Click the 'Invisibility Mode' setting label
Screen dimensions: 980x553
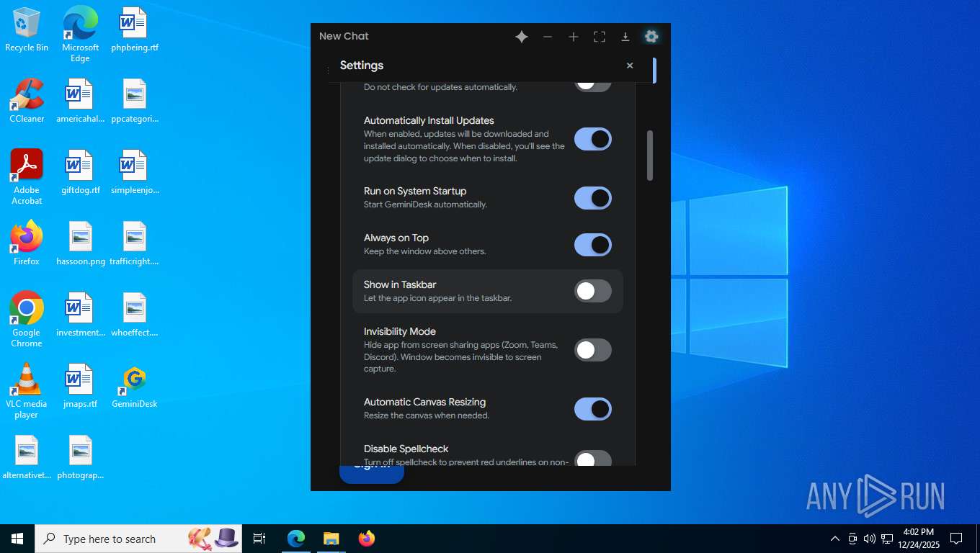[400, 331]
